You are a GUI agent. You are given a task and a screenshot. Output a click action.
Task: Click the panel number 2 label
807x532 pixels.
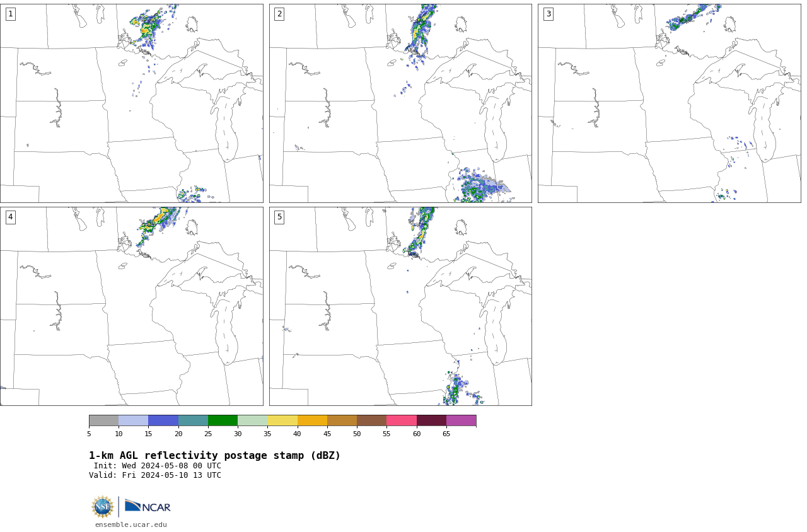click(279, 14)
